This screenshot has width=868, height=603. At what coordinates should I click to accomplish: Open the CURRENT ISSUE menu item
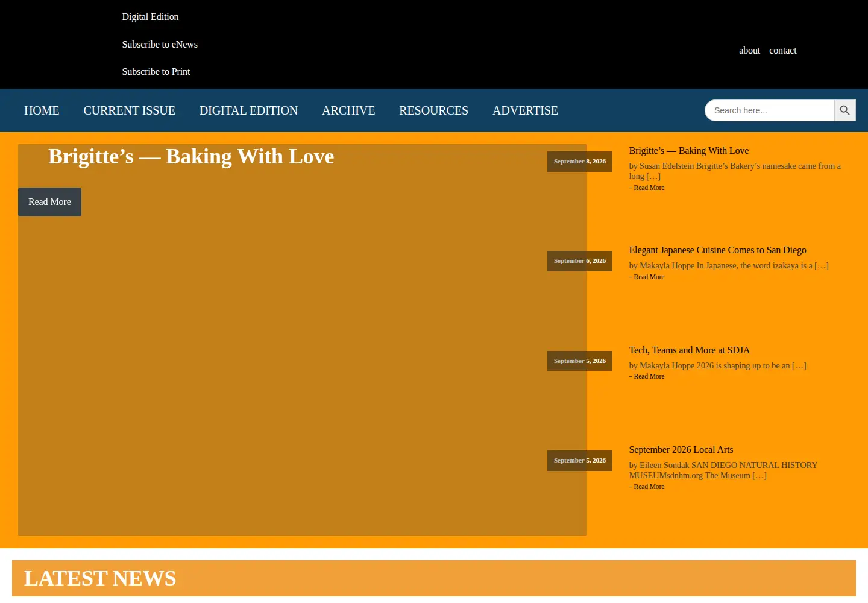(x=130, y=110)
